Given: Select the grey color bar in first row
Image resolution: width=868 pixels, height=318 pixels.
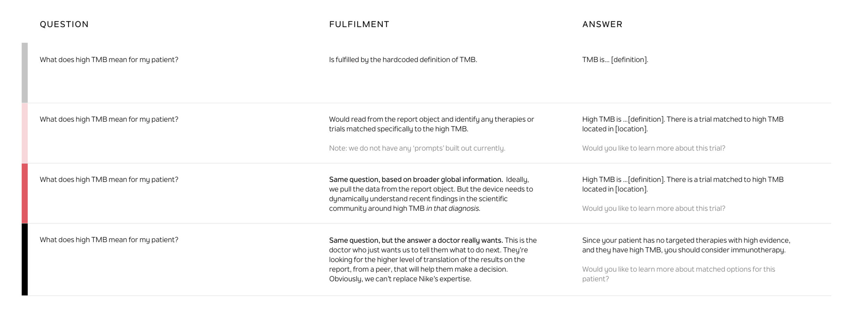Looking at the screenshot, I should point(25,73).
